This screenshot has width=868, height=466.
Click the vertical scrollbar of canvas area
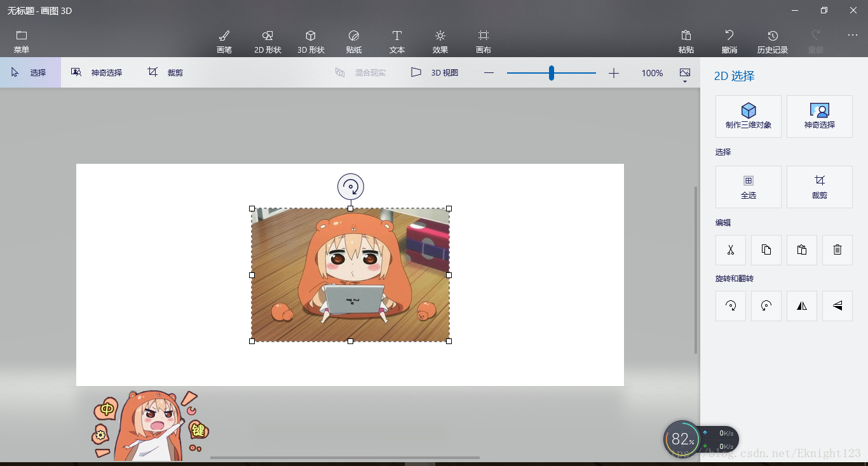(696, 270)
